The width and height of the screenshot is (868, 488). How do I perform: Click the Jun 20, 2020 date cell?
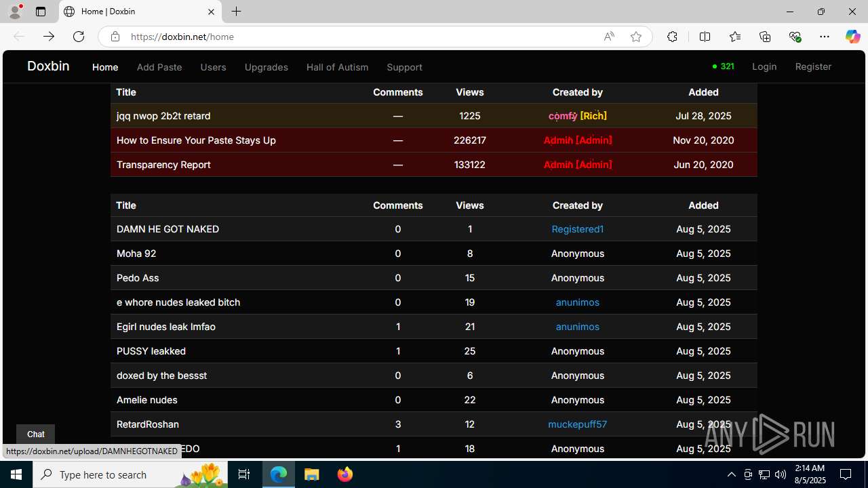tap(703, 165)
